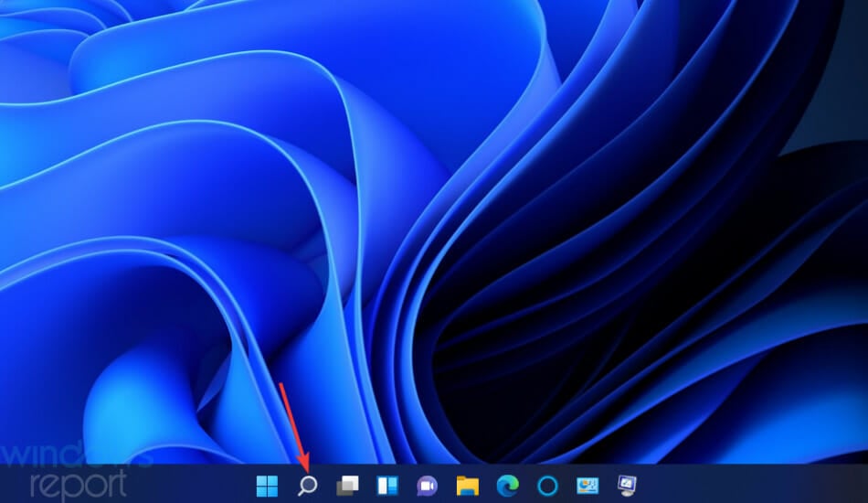This screenshot has width=868, height=503.
Task: Click the "report" watermark text
Action: (x=79, y=486)
